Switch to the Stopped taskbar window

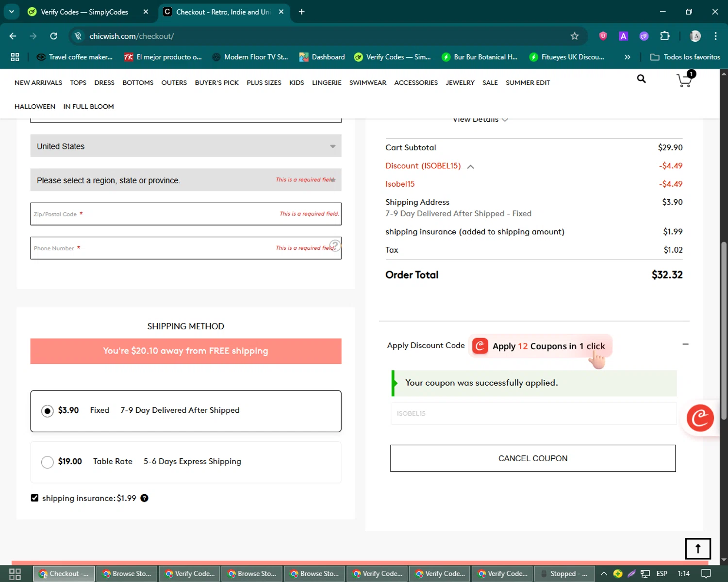(564, 574)
